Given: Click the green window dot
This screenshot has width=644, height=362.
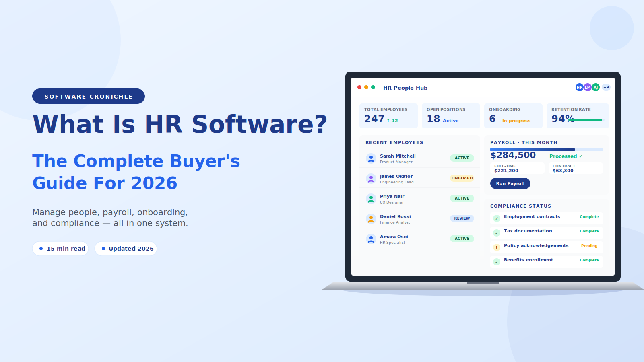Looking at the screenshot, I should click(x=373, y=87).
